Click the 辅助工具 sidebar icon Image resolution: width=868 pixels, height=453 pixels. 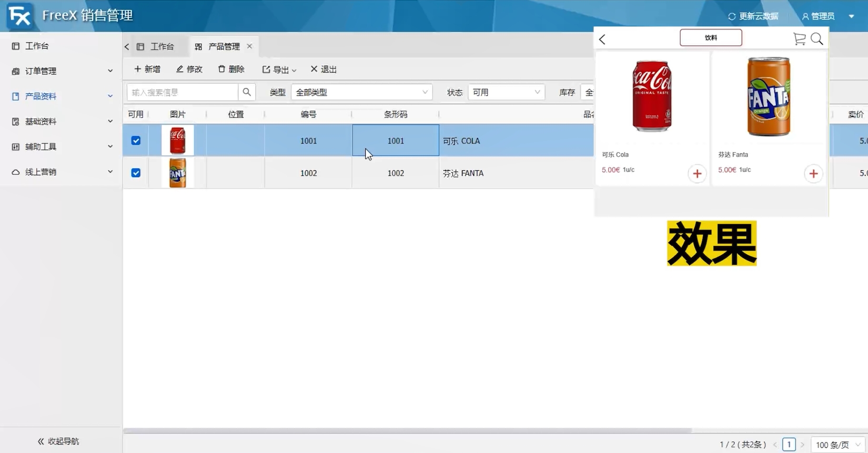pyautogui.click(x=15, y=147)
